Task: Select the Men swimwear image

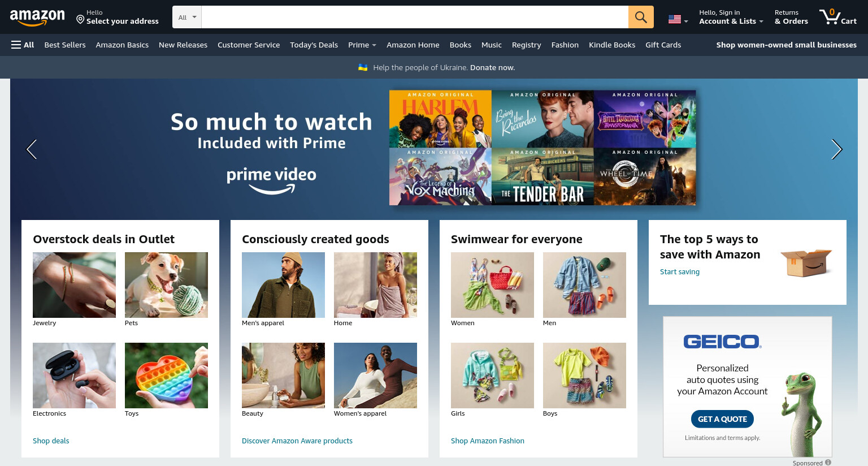Action: [x=584, y=285]
